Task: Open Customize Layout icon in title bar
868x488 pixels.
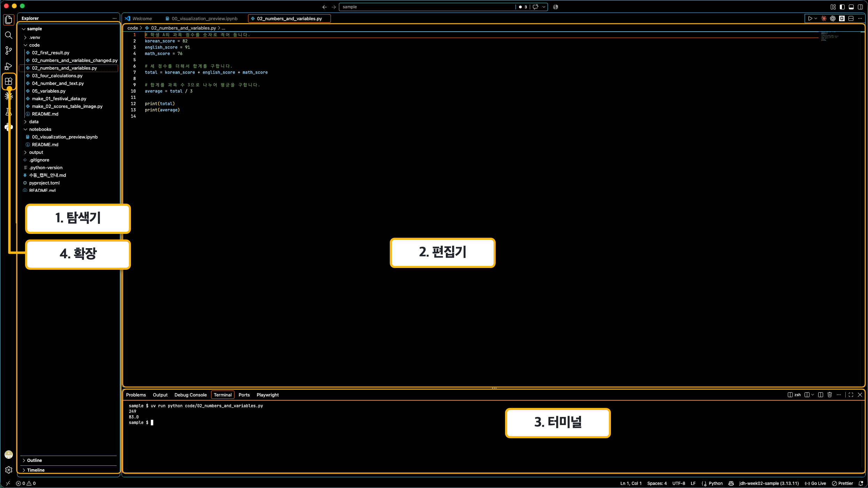Action: click(x=833, y=7)
